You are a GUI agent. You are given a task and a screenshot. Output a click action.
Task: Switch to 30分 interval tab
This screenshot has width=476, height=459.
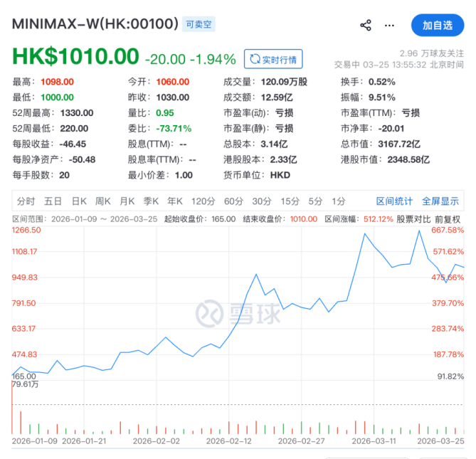(262, 201)
